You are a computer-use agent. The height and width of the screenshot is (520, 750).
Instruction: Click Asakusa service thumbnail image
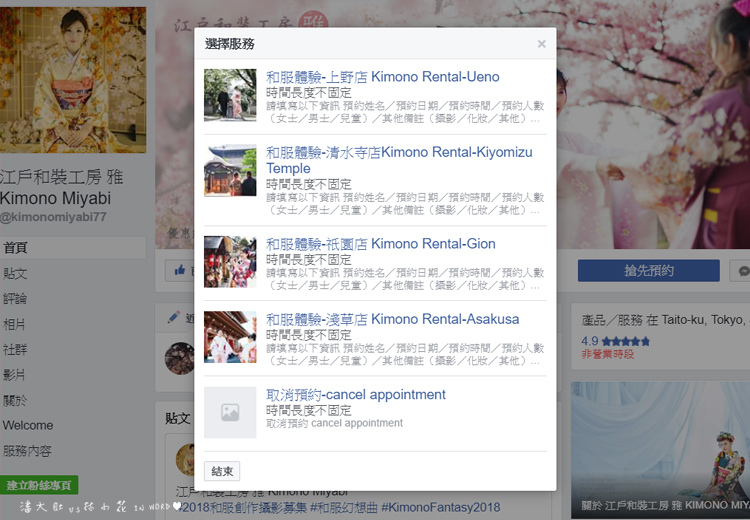coord(230,337)
